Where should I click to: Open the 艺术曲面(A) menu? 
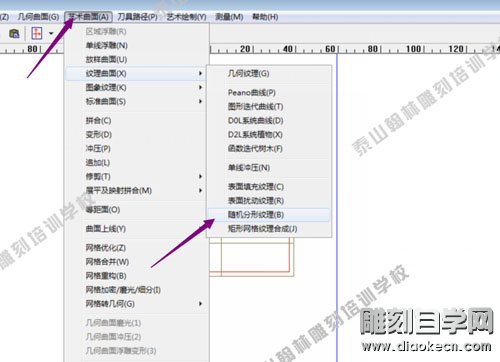[88, 17]
